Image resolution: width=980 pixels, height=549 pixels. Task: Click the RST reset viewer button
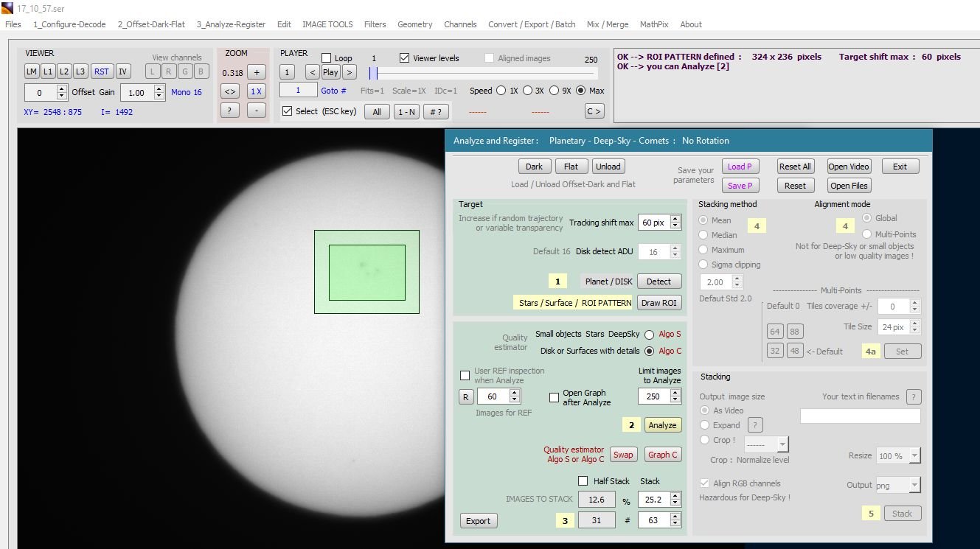click(102, 71)
